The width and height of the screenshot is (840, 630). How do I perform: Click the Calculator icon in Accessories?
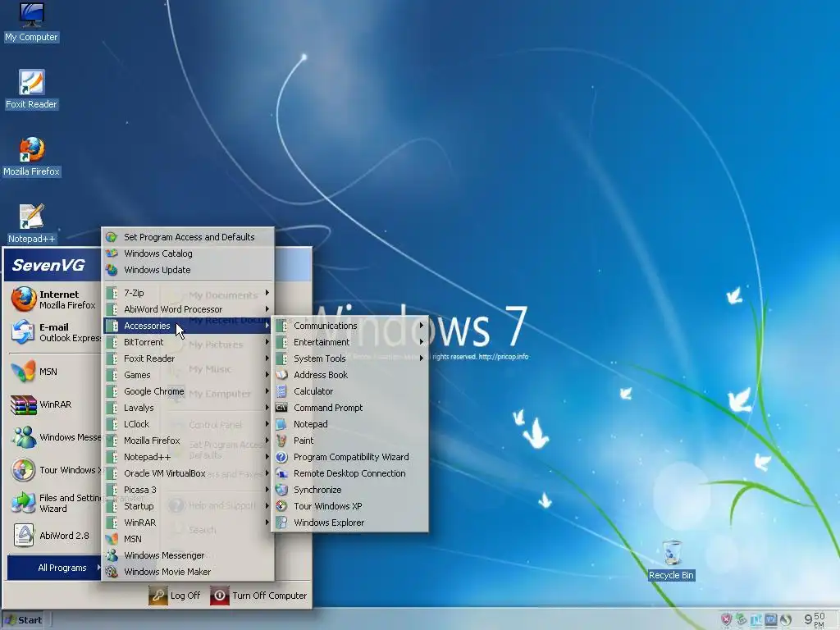pyautogui.click(x=282, y=391)
